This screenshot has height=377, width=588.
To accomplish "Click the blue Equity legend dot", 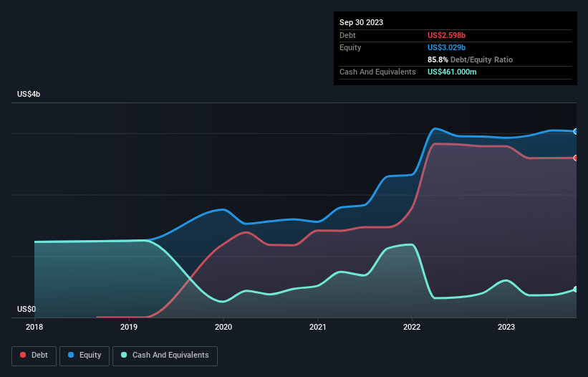I will tap(71, 355).
